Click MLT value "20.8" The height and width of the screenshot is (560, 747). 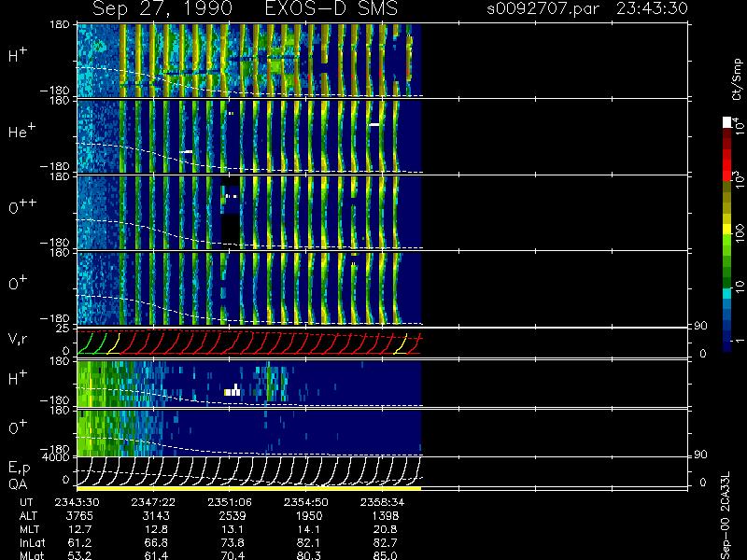pos(385,529)
